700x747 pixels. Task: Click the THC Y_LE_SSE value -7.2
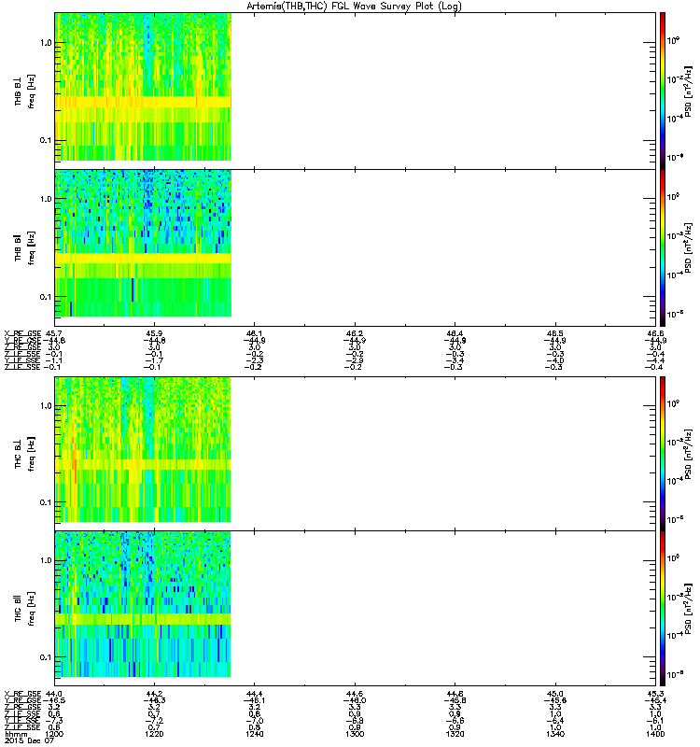tap(154, 721)
